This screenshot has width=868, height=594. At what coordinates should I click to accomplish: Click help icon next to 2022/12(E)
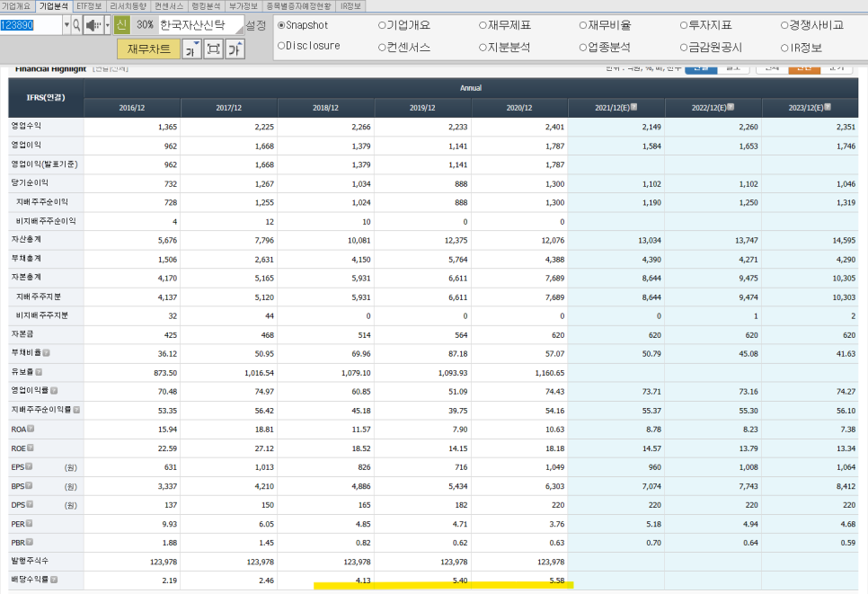click(x=731, y=107)
